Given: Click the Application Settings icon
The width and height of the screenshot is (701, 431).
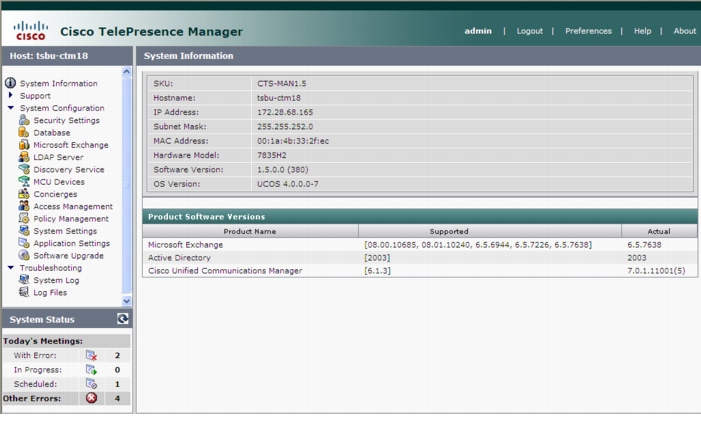Looking at the screenshot, I should point(24,243).
